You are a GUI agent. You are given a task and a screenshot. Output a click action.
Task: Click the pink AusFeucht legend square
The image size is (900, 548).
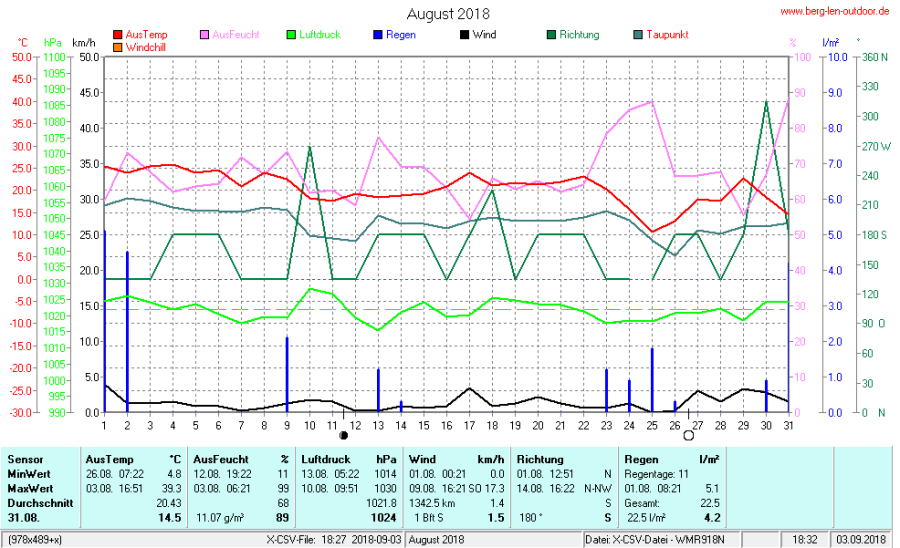click(x=206, y=35)
